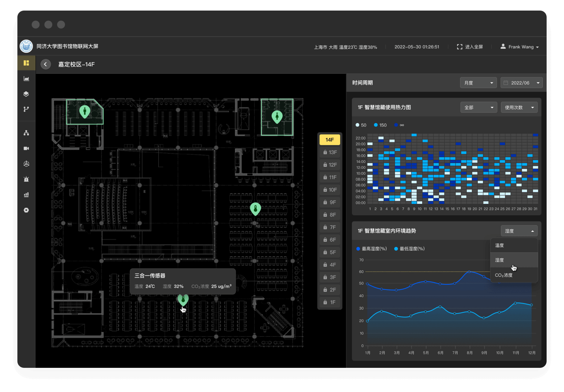Click 进入全屏 fullscreen button
The height and width of the screenshot is (392, 564).
[470, 47]
